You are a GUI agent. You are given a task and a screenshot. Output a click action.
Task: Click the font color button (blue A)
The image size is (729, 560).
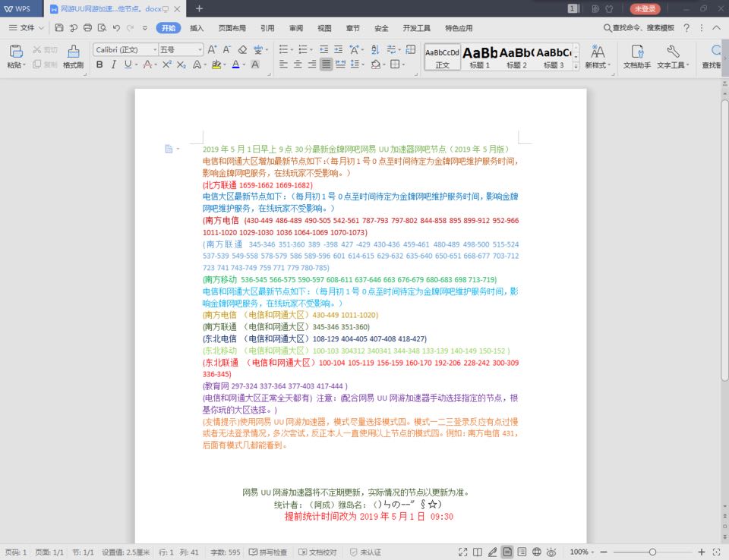pyautogui.click(x=235, y=64)
